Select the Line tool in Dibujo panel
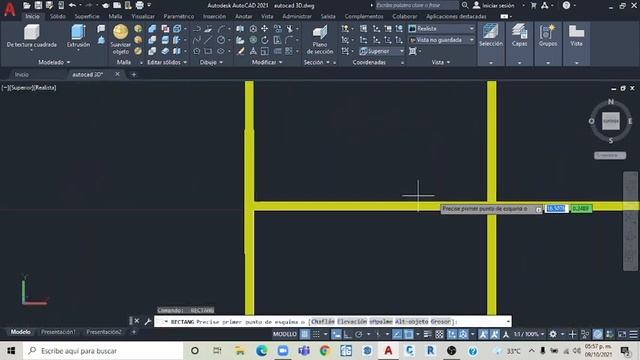The width and height of the screenshot is (640, 360). (x=208, y=40)
